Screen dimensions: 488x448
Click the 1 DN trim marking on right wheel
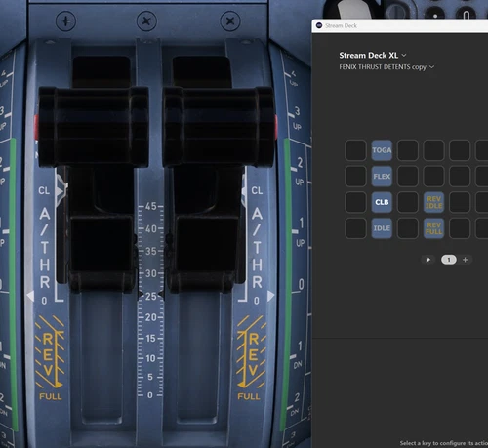coord(298,355)
